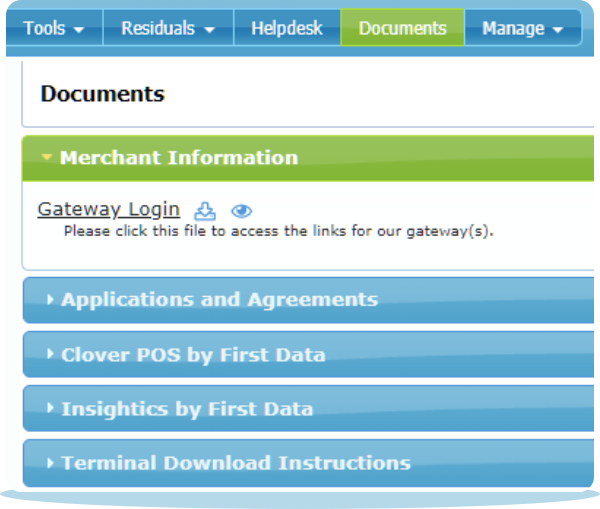This screenshot has width=600, height=509.
Task: Click the triangle before Terminal Download Instructions
Action: click(50, 463)
